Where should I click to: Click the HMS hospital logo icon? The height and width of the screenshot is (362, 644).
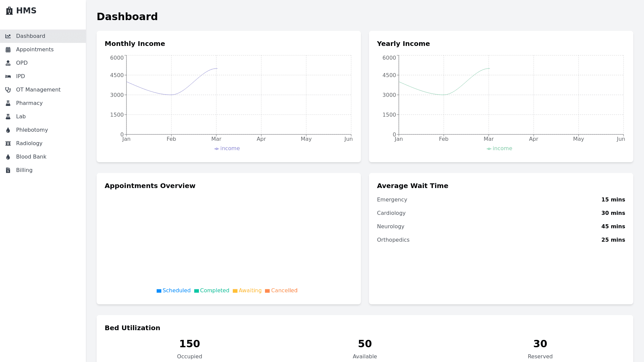coord(9,11)
